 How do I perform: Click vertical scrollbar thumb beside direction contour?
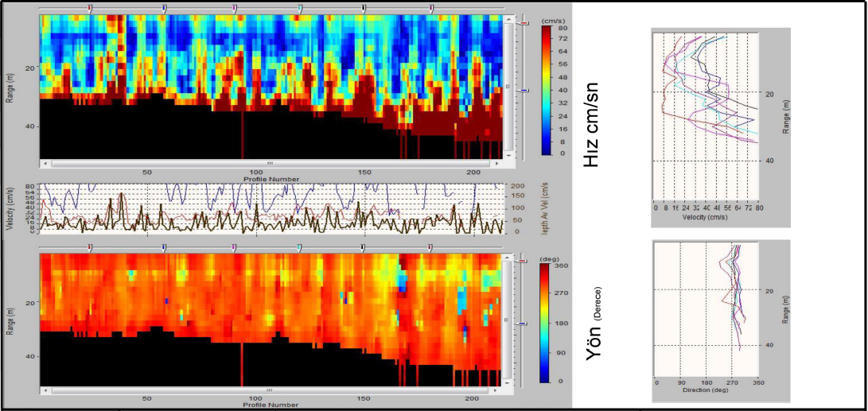[x=507, y=320]
